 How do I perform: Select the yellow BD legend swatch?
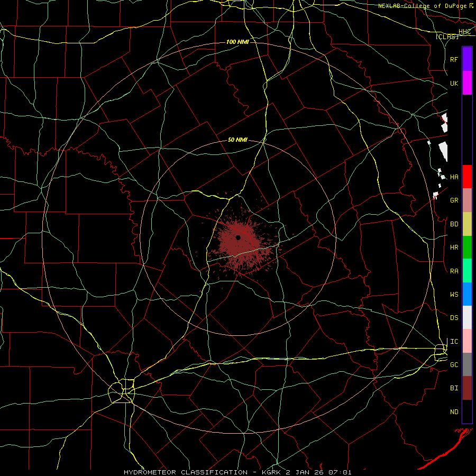pyautogui.click(x=467, y=224)
